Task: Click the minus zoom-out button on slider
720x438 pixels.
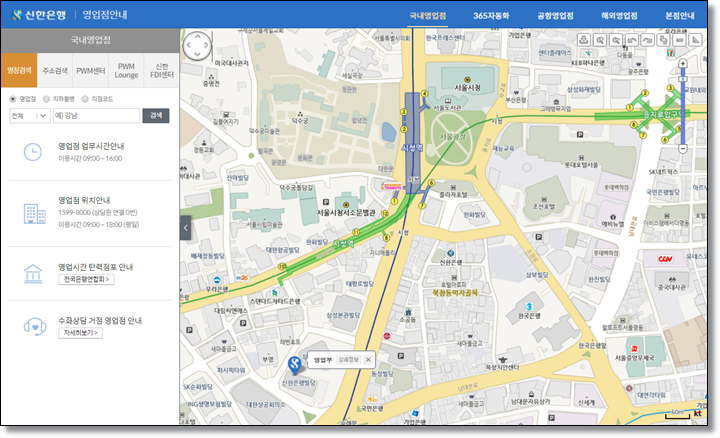Action: (683, 149)
